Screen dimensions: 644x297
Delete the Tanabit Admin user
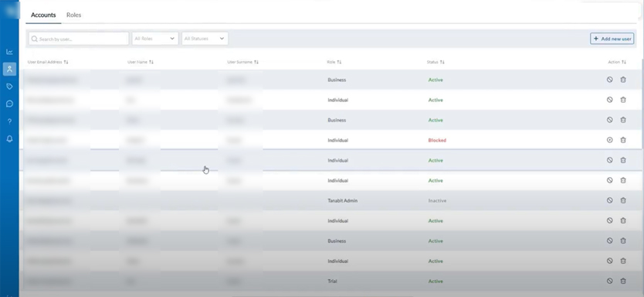coord(623,200)
